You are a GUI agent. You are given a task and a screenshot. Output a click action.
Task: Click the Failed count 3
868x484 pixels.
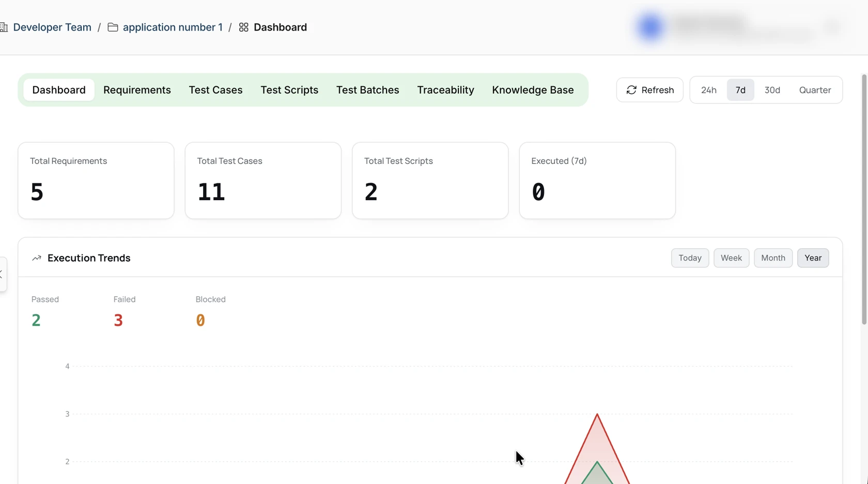tap(118, 321)
